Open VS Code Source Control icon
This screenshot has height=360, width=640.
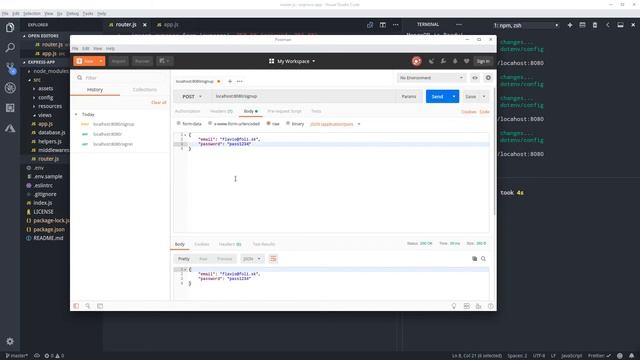tap(10, 68)
